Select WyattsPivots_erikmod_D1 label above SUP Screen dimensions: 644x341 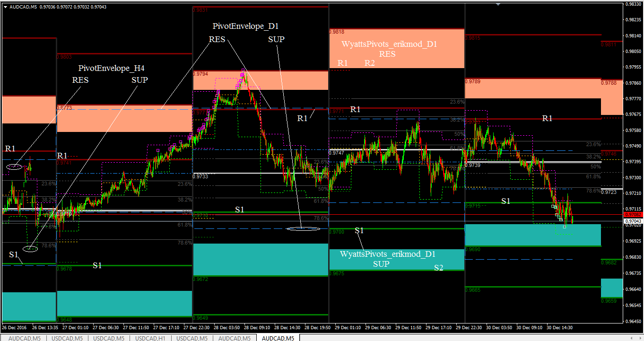click(x=388, y=254)
